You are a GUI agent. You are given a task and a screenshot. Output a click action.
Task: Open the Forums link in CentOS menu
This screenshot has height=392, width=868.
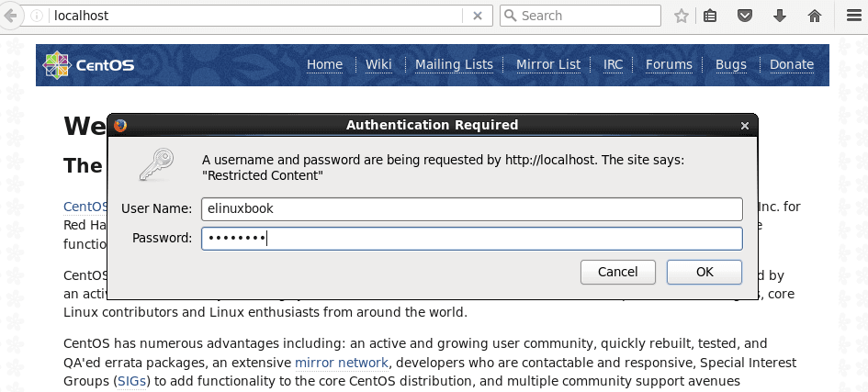click(x=669, y=64)
